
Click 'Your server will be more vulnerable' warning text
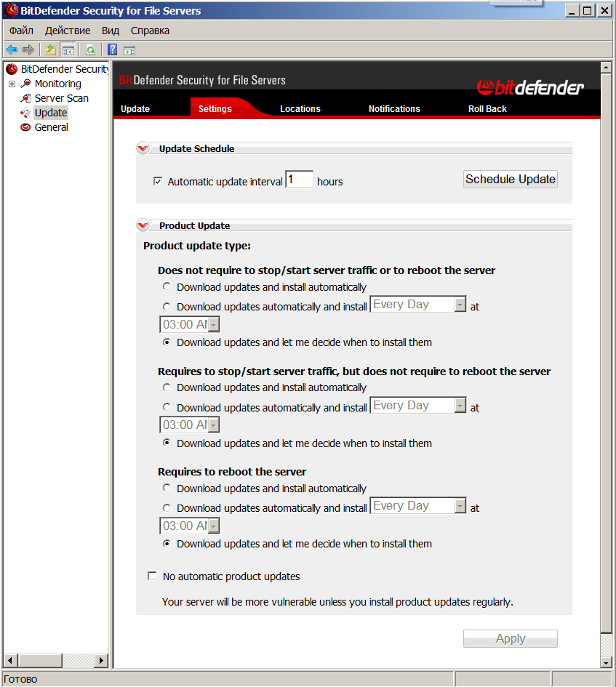[x=337, y=602]
